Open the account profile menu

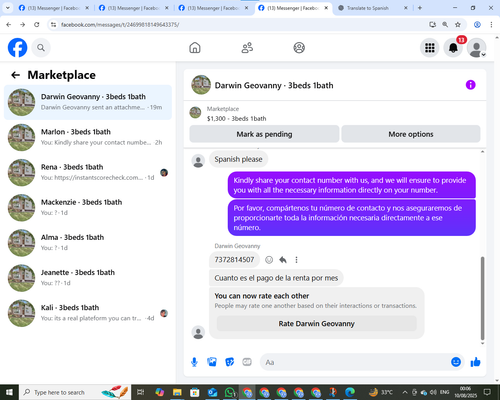pos(477,48)
